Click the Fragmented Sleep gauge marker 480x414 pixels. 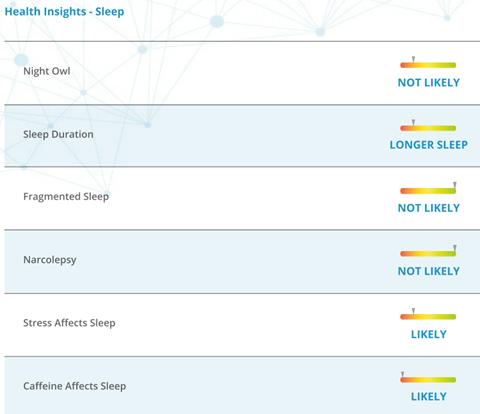pyautogui.click(x=455, y=185)
